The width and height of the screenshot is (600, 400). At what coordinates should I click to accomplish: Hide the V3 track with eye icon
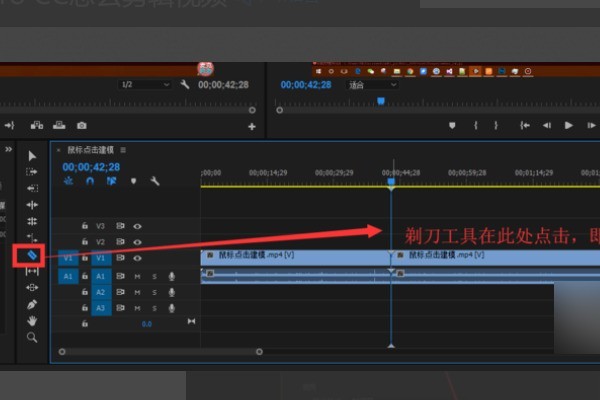[137, 226]
